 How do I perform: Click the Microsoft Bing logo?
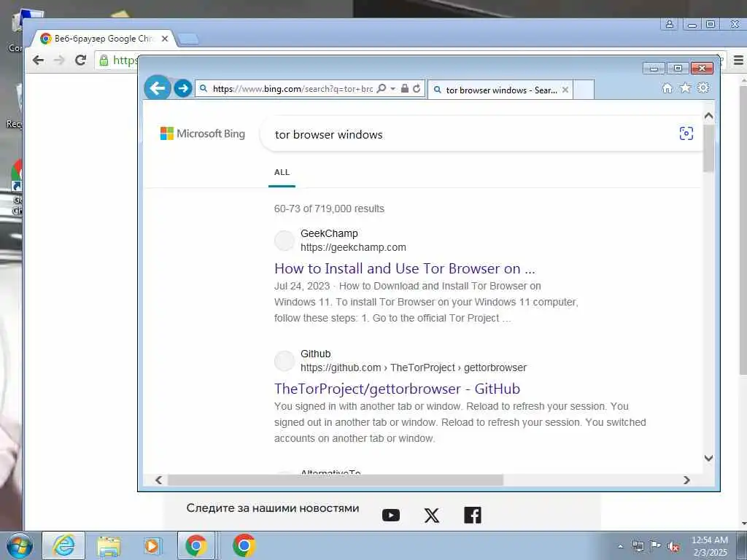203,133
